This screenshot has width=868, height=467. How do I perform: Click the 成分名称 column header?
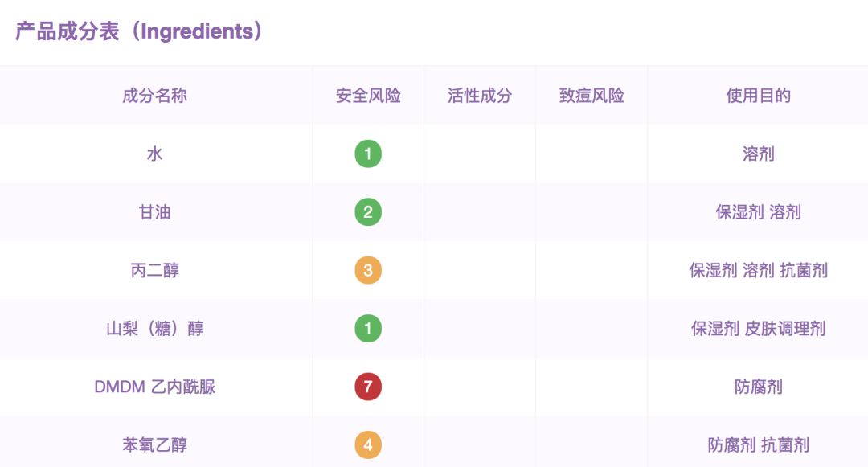[155, 96]
